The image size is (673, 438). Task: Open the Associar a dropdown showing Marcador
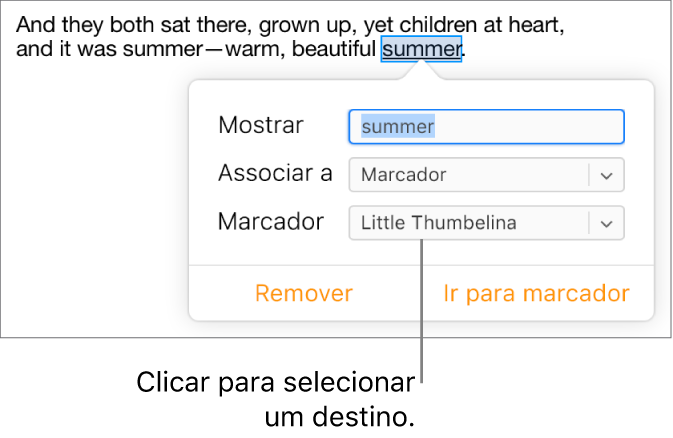coord(470,175)
